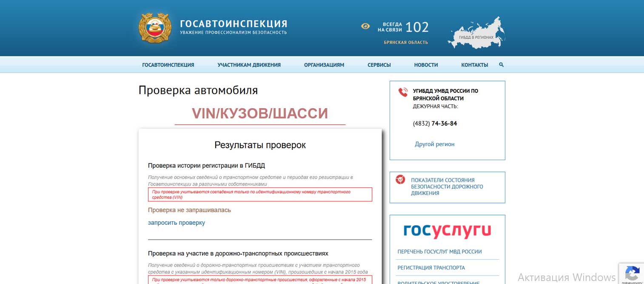Click the Брянская область region link
644x284 pixels.
coord(406,43)
